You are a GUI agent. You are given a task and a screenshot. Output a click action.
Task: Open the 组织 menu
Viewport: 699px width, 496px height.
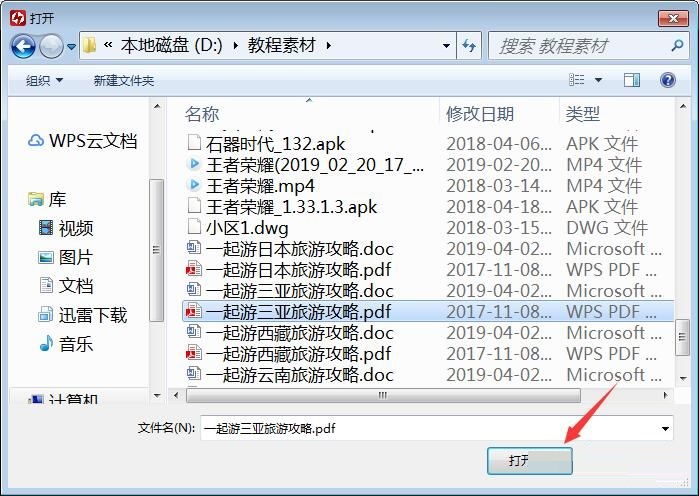pyautogui.click(x=44, y=81)
